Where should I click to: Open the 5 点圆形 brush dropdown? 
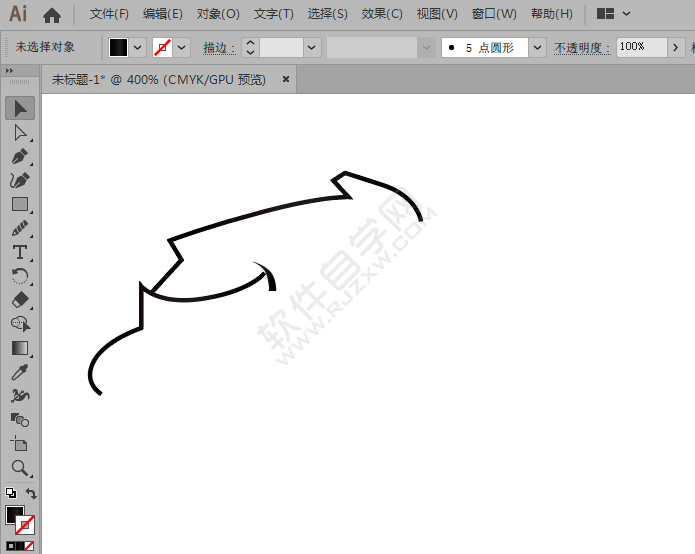[538, 47]
